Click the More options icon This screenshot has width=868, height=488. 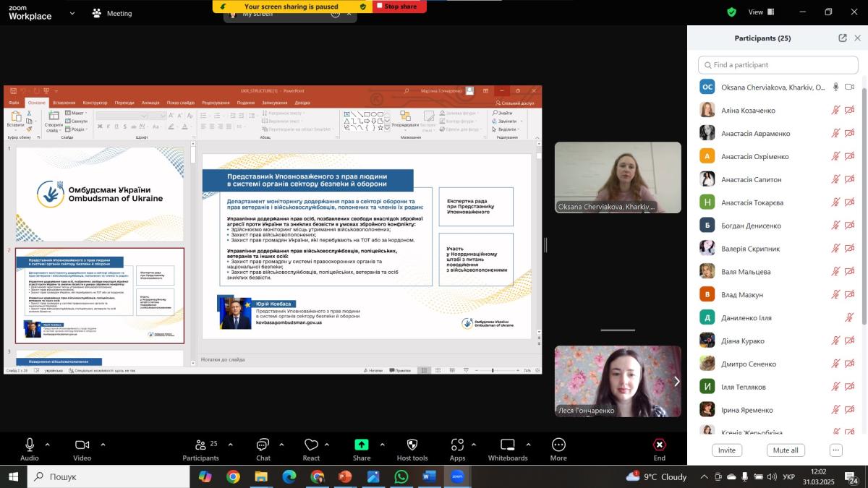(558, 445)
